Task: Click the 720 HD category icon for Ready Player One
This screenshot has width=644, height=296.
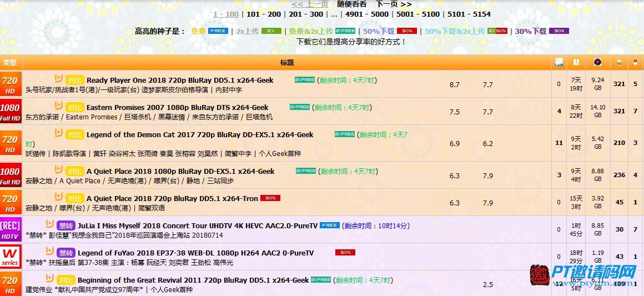Action: tap(11, 83)
